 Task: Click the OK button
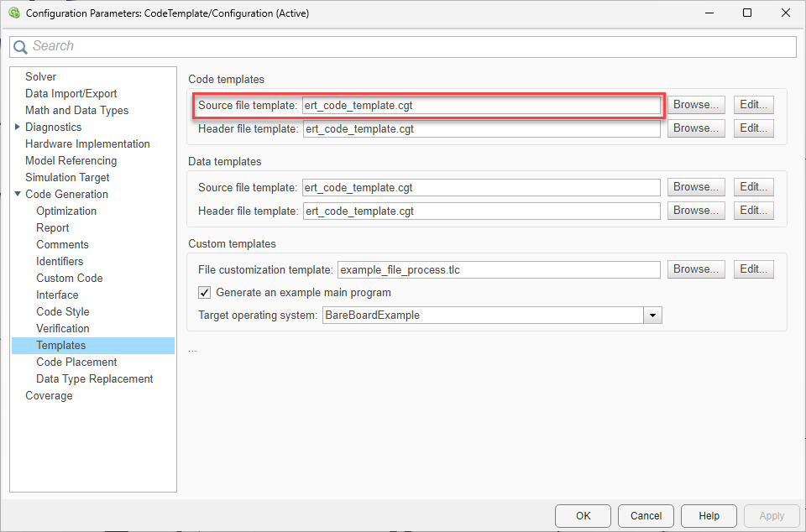pos(583,516)
